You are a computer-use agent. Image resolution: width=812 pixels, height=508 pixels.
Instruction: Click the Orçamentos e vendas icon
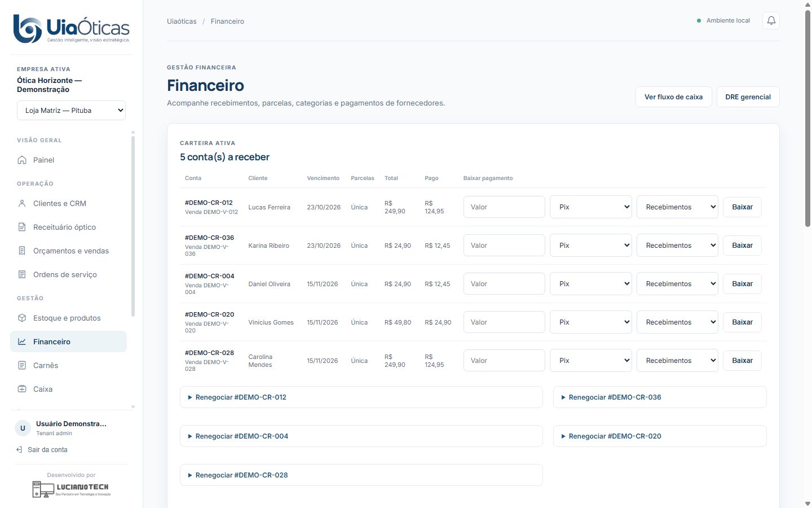tap(22, 251)
